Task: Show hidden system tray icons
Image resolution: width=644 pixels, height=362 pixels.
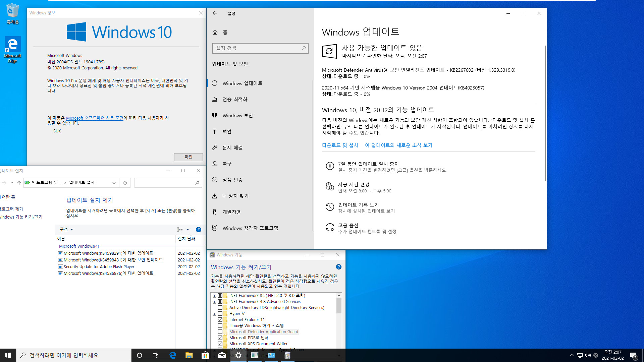Action: click(x=572, y=355)
